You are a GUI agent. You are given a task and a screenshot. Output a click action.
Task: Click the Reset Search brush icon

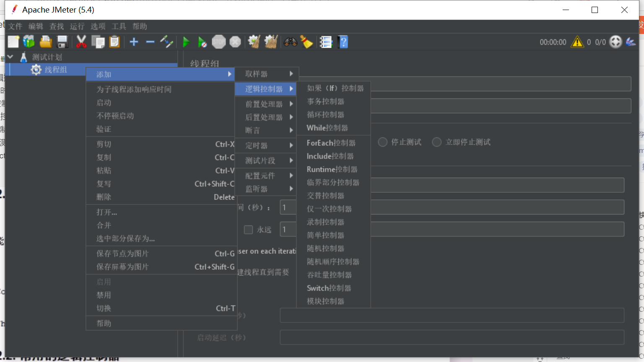[x=307, y=42]
